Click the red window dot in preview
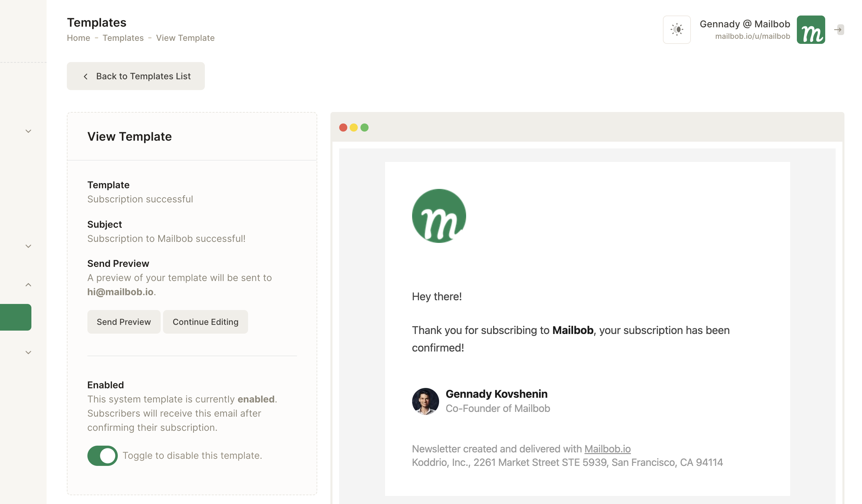This screenshot has width=862, height=504. 343,128
